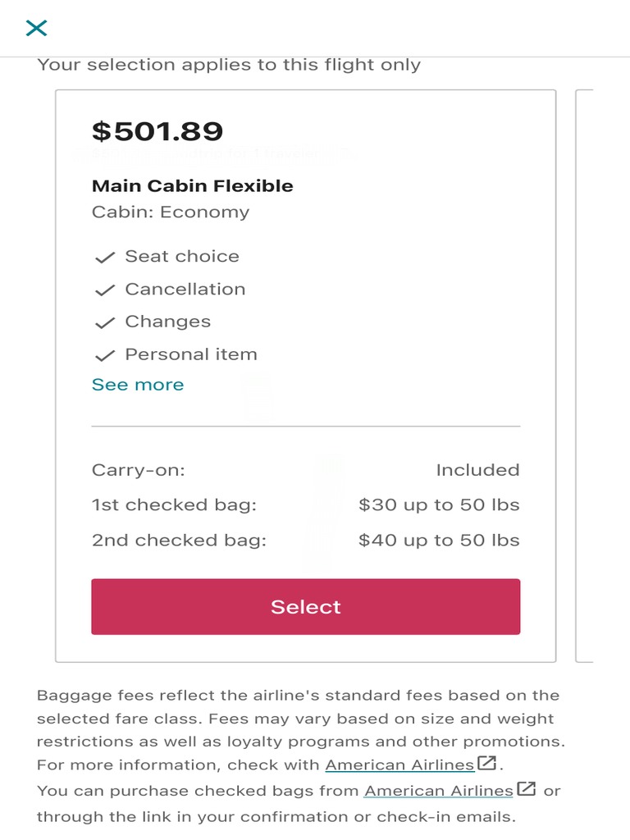Click the 'Personal item' feature text

191,354
